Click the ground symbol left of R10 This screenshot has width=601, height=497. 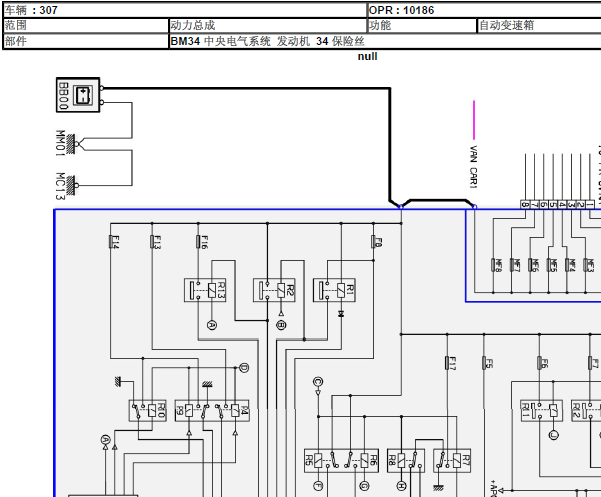[118, 381]
